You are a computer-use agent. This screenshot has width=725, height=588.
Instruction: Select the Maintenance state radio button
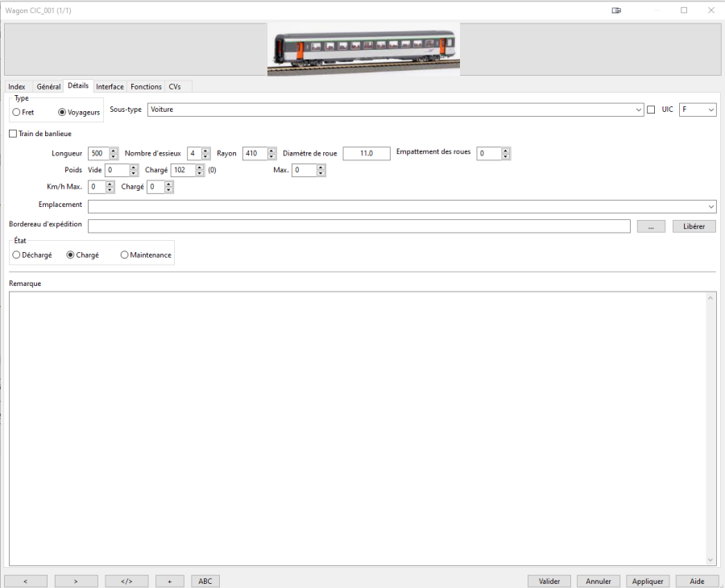[x=124, y=255]
